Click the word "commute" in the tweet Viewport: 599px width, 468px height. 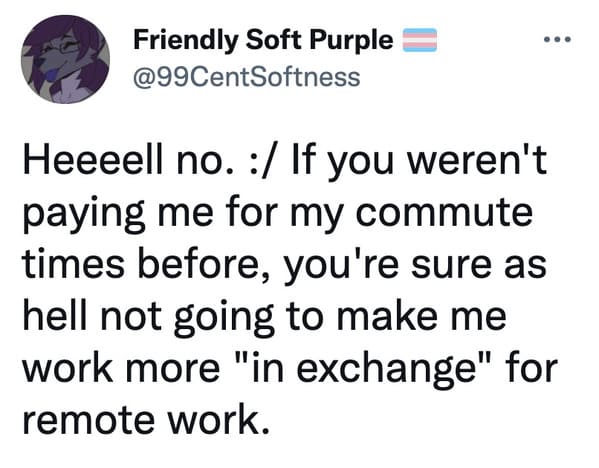(444, 212)
